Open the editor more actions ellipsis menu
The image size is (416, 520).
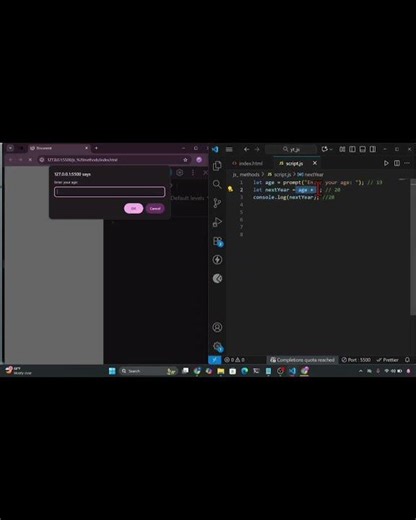(407, 163)
